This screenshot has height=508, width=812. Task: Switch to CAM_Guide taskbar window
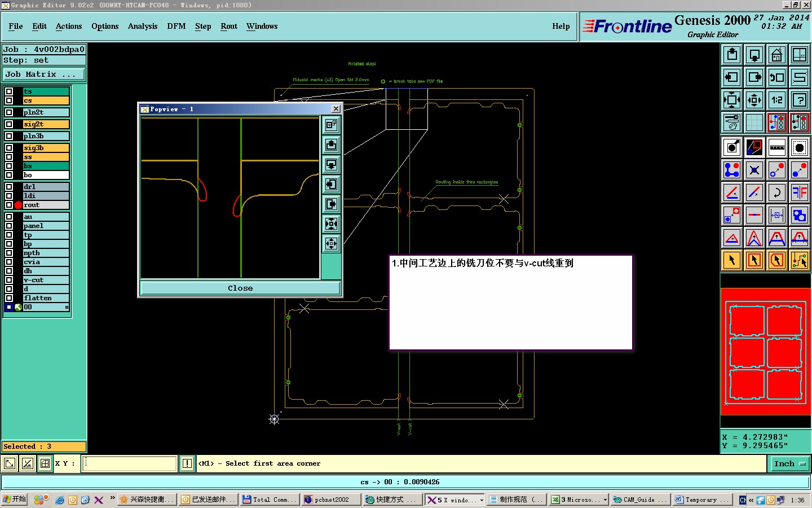point(640,500)
